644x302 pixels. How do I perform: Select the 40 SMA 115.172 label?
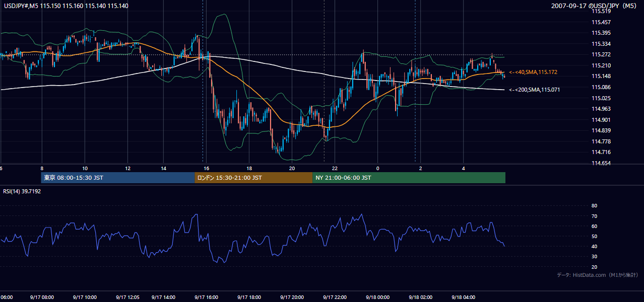[533, 72]
